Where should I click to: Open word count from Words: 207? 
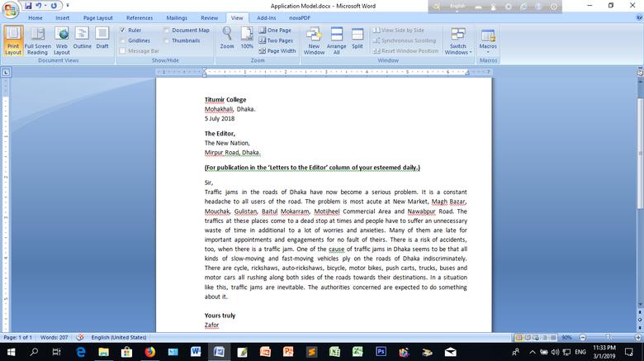coord(54,338)
